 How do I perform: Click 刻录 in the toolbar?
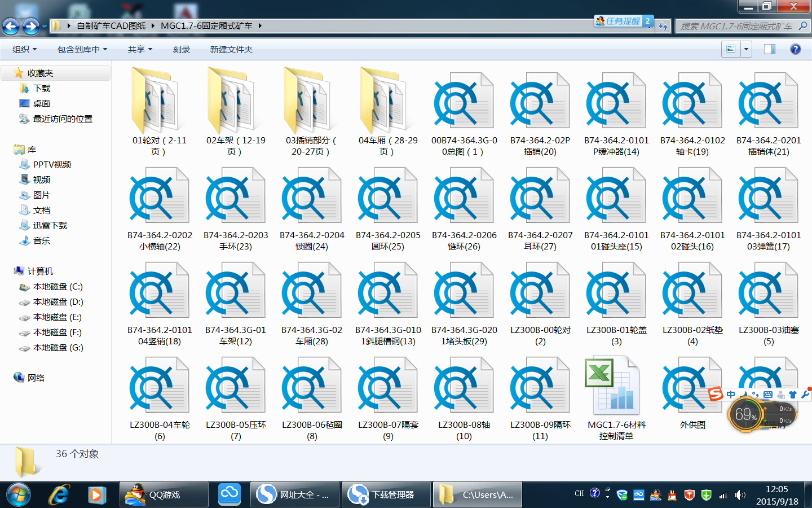181,49
